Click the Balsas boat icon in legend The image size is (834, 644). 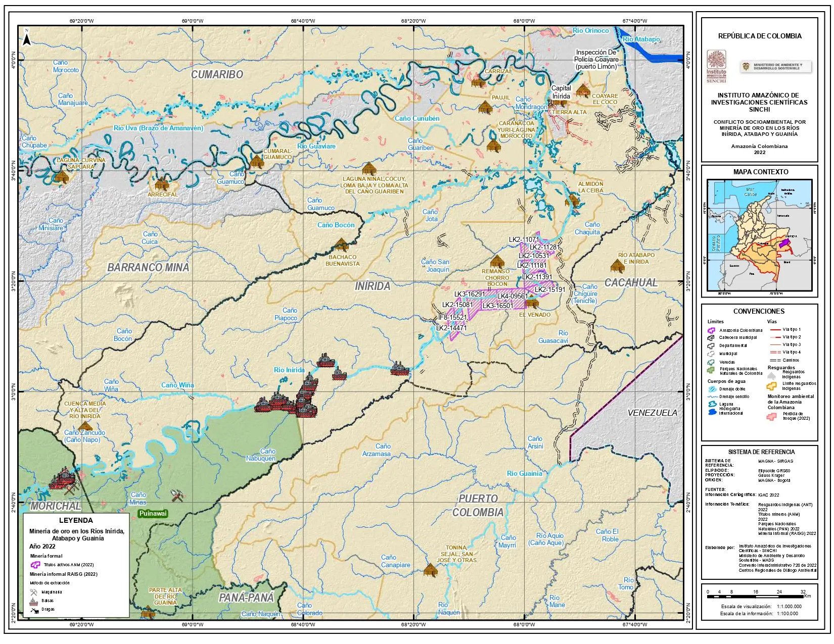[x=34, y=601]
